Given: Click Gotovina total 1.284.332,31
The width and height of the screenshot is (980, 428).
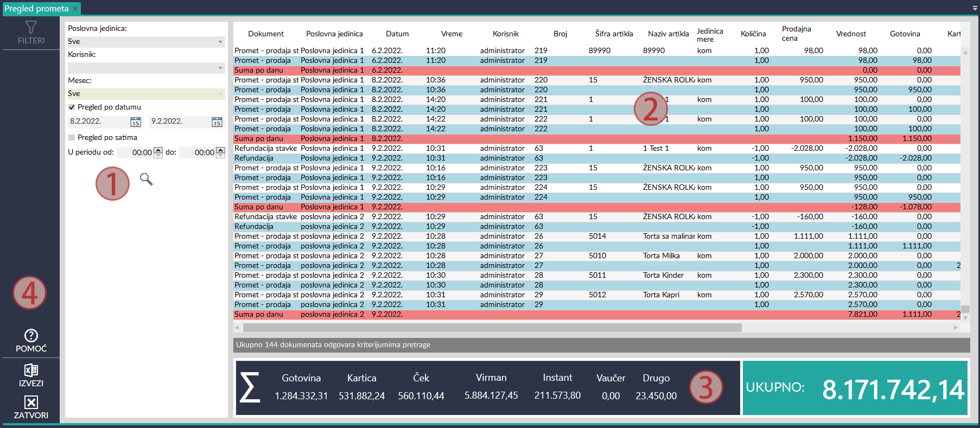Looking at the screenshot, I should (301, 396).
